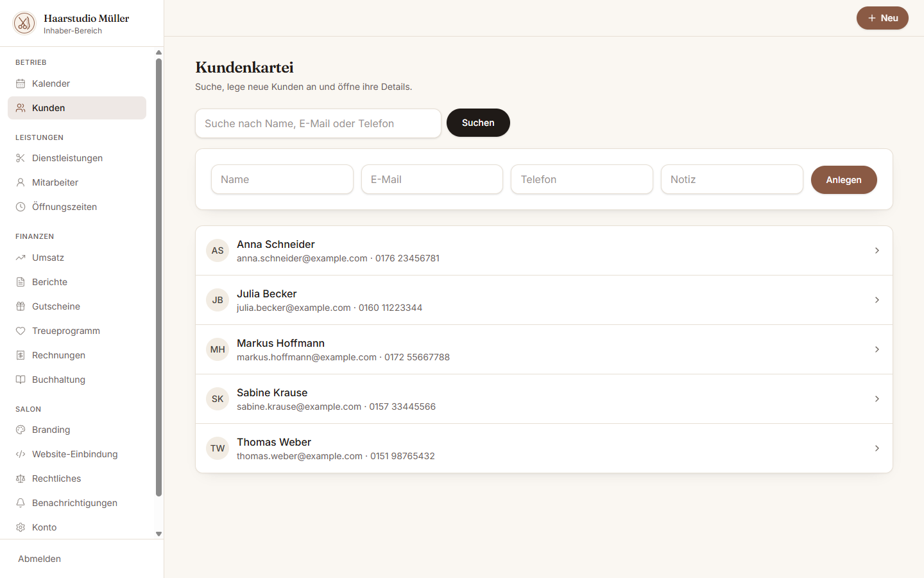Click the sidebar scroll-down arrow
Viewport: 924px width, 578px height.
(x=158, y=534)
